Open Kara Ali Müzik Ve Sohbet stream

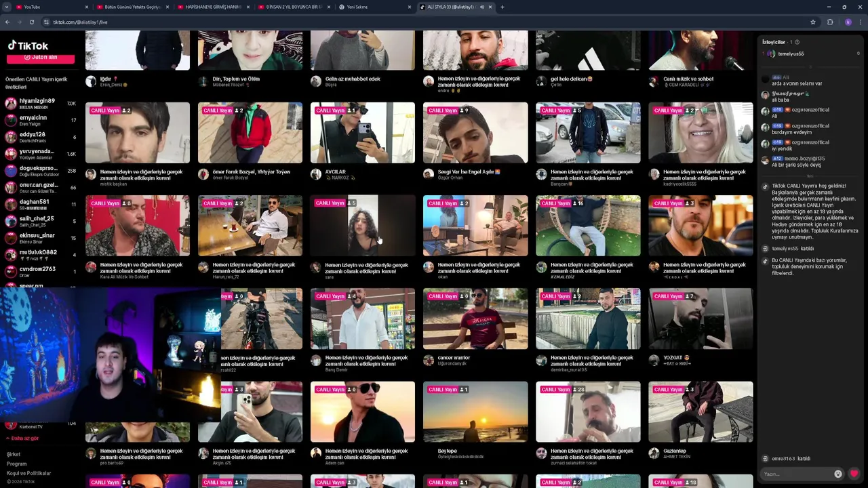[x=138, y=226]
